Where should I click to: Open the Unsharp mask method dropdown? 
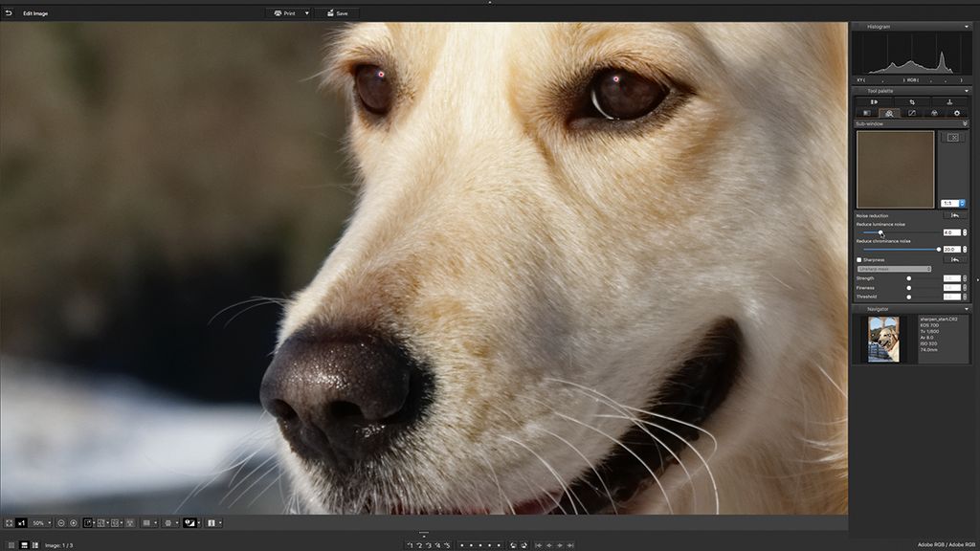[x=894, y=270]
